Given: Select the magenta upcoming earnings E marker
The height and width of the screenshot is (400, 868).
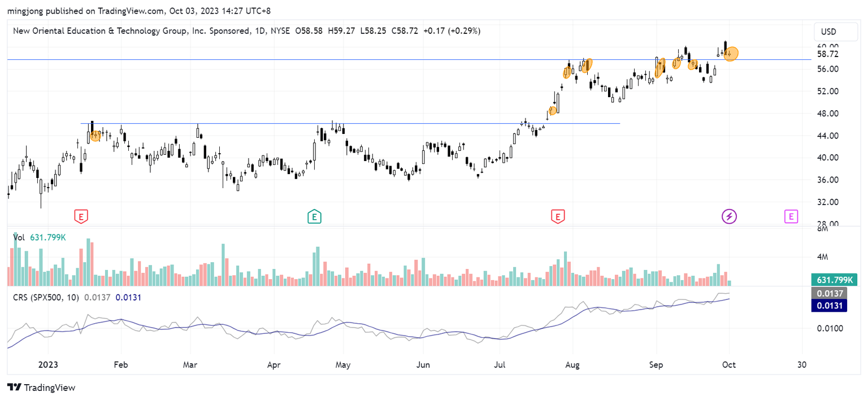Looking at the screenshot, I should (791, 216).
